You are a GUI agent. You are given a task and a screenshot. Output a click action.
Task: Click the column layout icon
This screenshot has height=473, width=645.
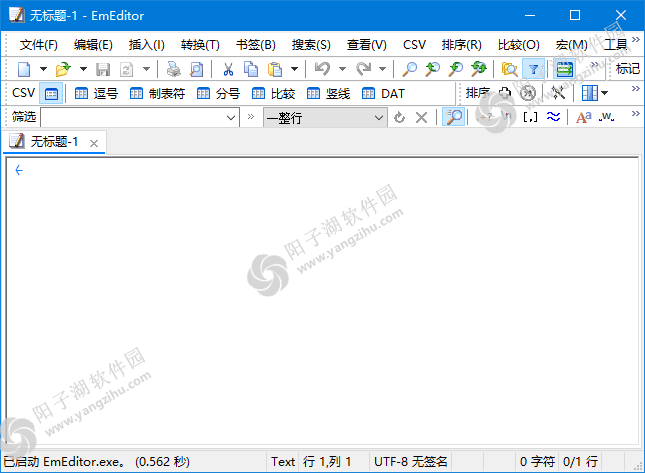point(589,93)
